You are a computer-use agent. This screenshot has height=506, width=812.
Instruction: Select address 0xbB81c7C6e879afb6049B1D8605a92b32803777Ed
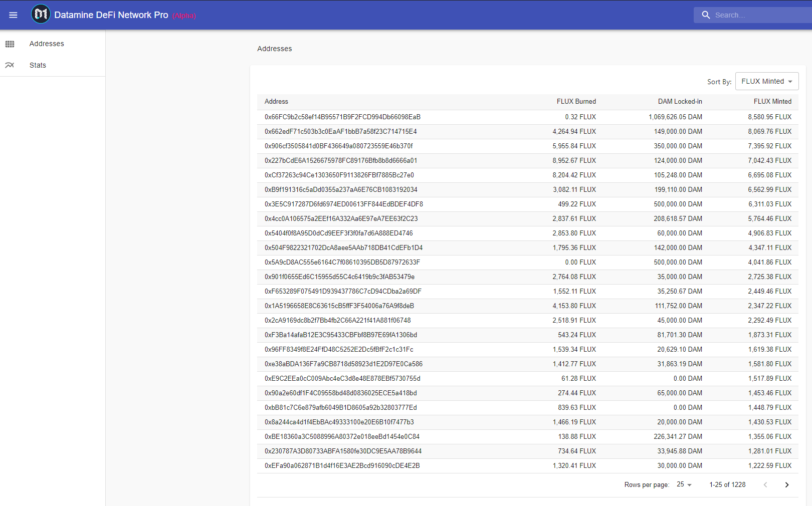click(x=341, y=408)
